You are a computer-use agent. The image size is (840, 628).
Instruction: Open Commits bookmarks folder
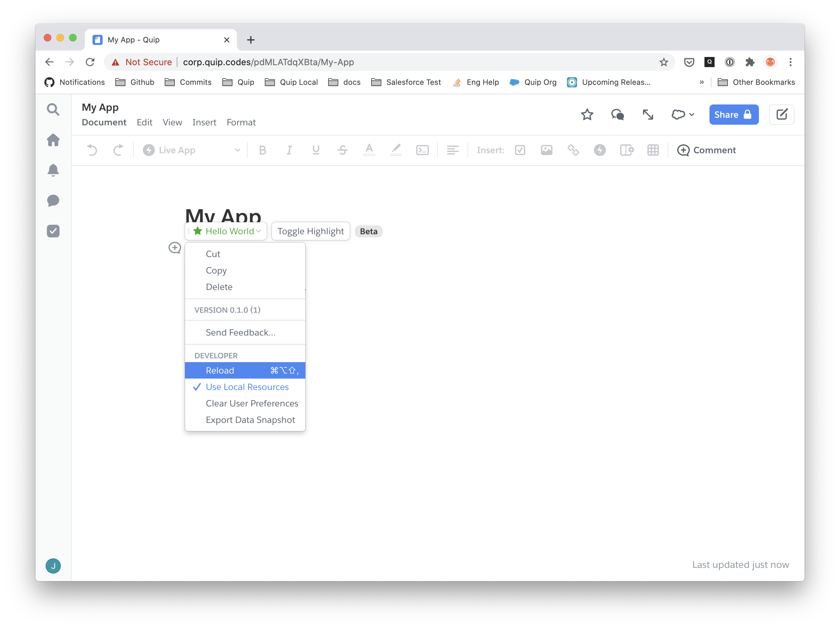pos(188,82)
